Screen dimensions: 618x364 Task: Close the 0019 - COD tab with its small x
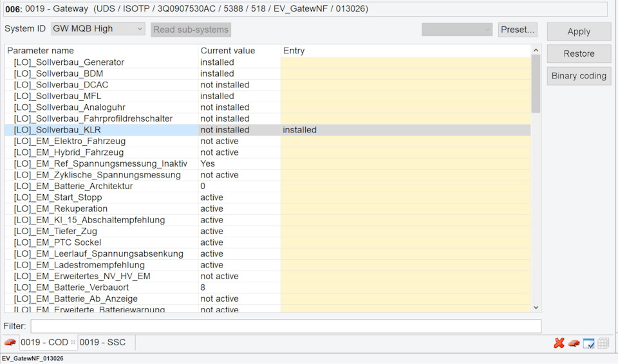73,342
